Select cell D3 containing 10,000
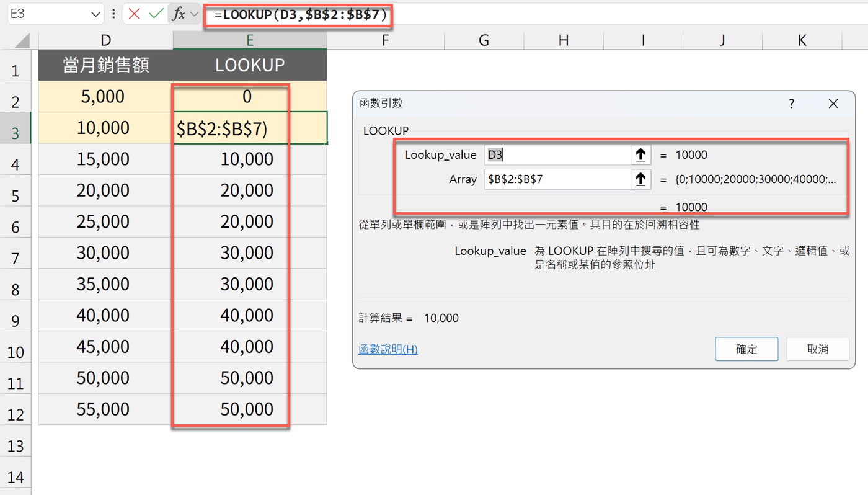The height and width of the screenshot is (495, 868). (x=106, y=128)
